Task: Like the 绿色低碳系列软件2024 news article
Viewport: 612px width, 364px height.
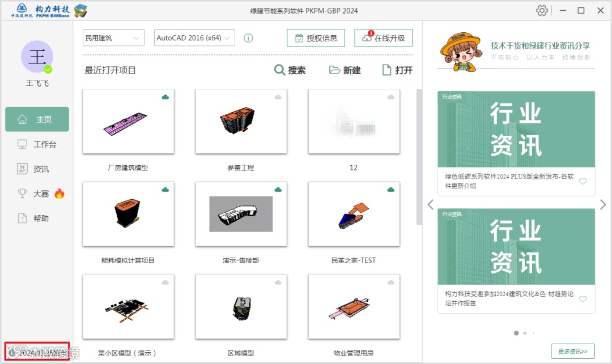Action: (583, 181)
